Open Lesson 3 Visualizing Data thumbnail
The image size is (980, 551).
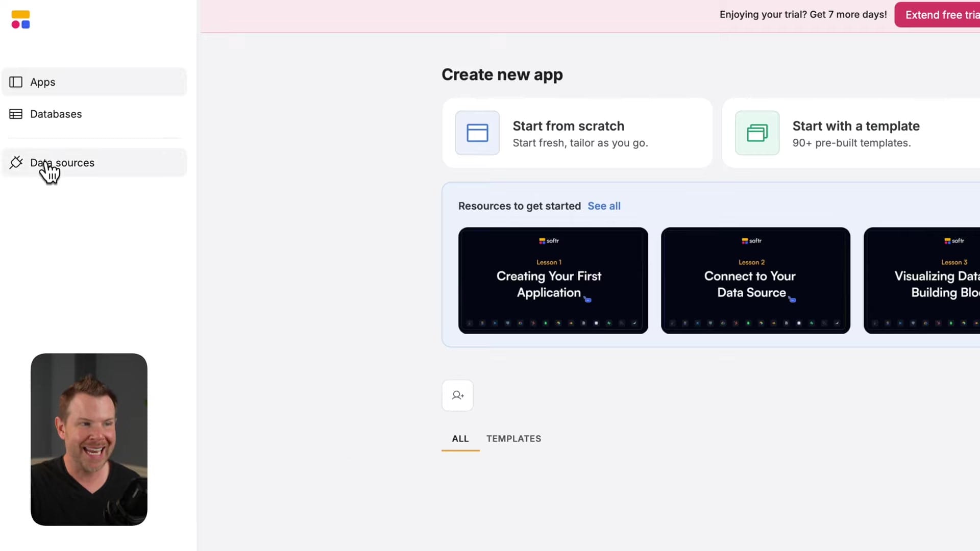click(x=922, y=281)
